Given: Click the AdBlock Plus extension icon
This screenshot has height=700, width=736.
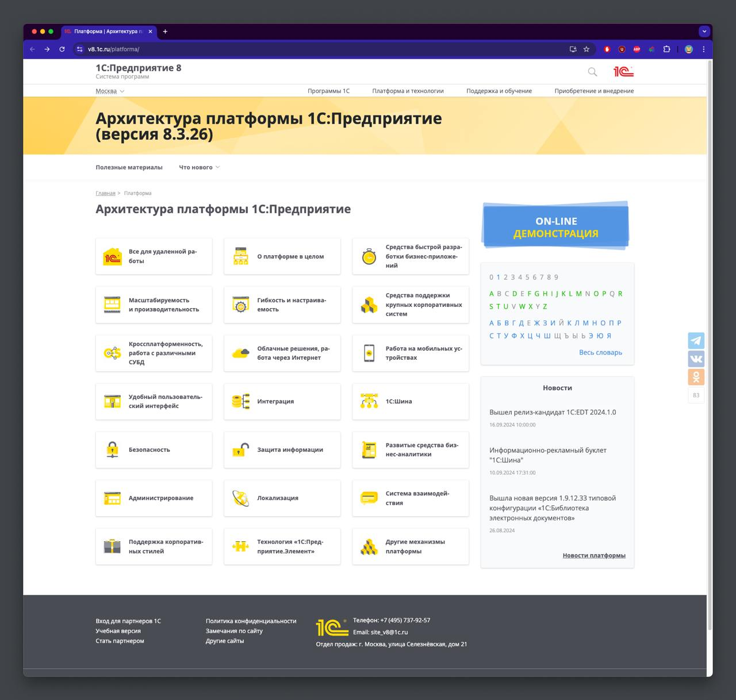Looking at the screenshot, I should 637,49.
